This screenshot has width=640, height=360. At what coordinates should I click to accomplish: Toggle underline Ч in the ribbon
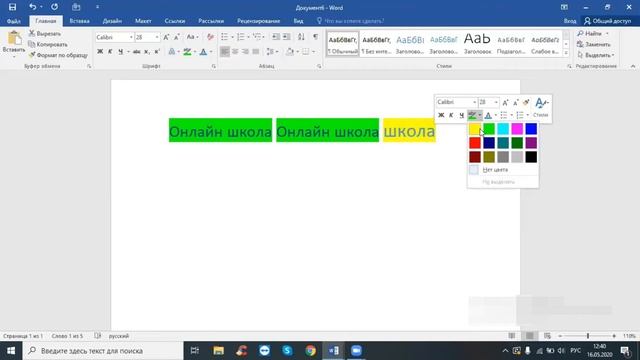click(x=120, y=51)
